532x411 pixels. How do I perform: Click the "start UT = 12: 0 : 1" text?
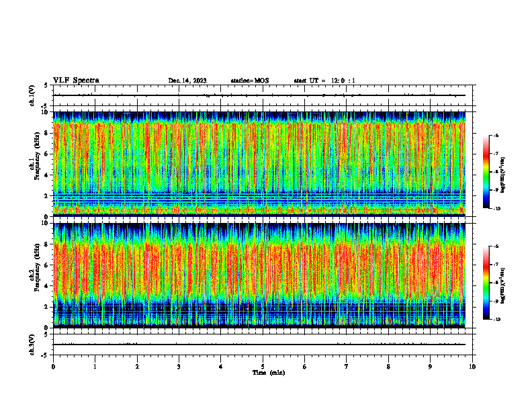pos(324,81)
